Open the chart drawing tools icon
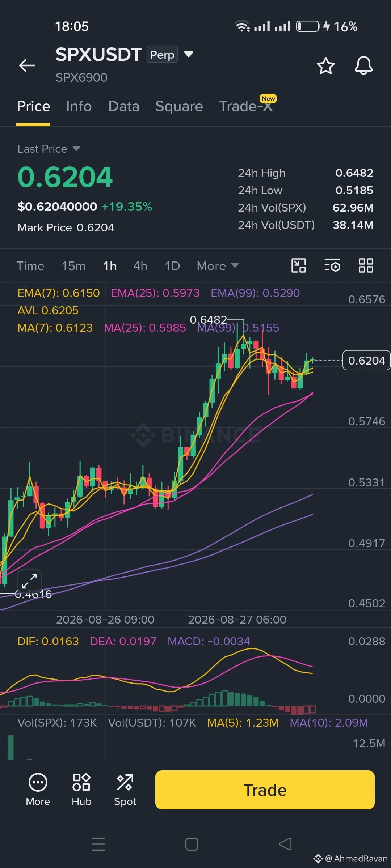 [x=299, y=265]
